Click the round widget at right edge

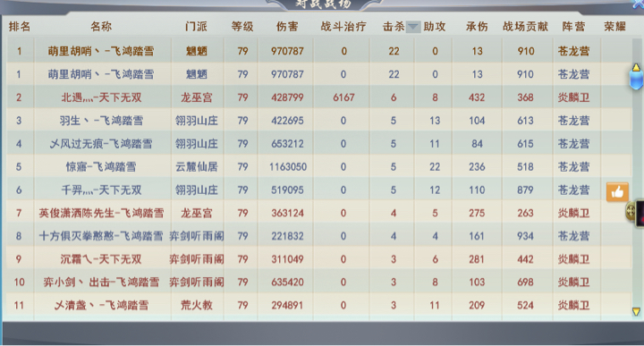point(631,212)
